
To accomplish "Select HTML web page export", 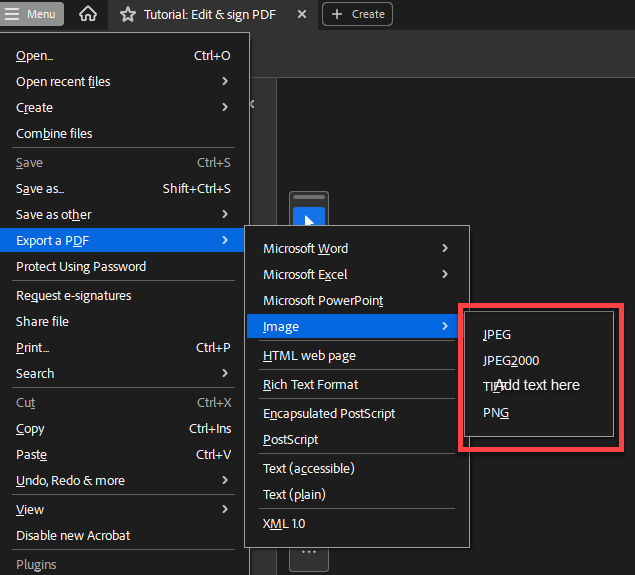I will [309, 356].
